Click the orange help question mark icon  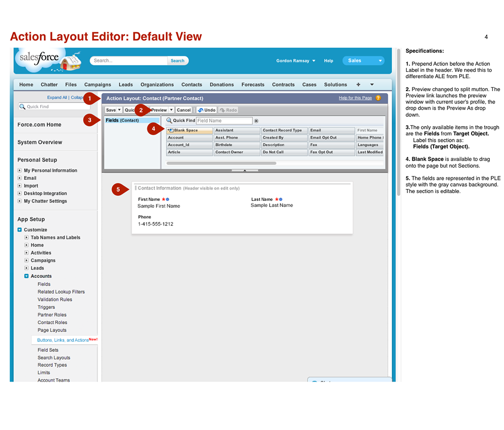378,98
